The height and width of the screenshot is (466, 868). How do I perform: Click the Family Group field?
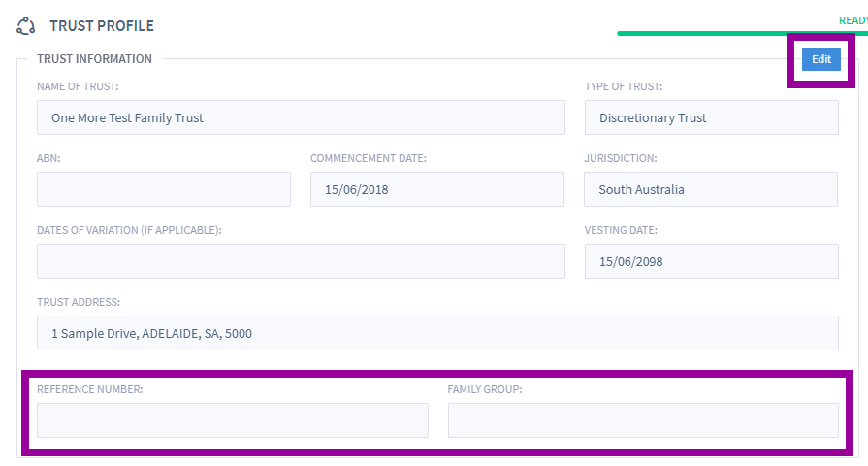tap(643, 420)
